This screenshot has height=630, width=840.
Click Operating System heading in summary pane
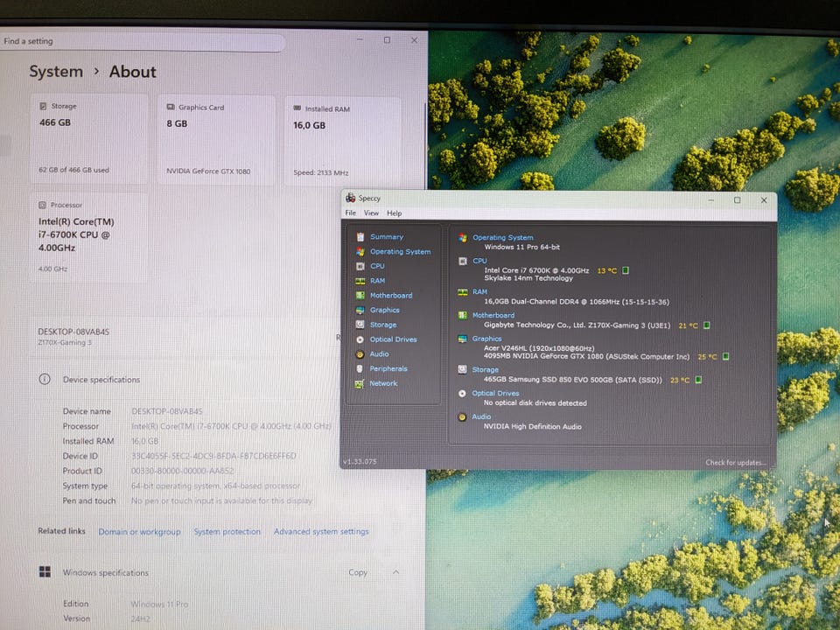pyautogui.click(x=502, y=237)
